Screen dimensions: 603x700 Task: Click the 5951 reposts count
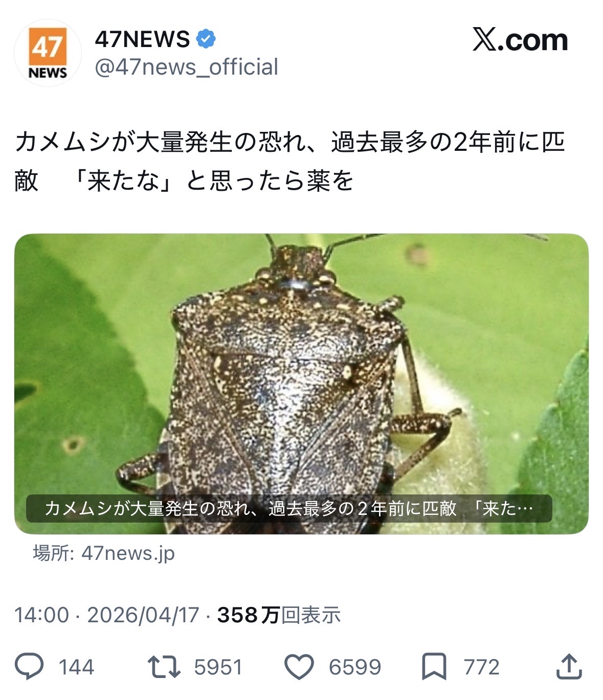pos(218,667)
